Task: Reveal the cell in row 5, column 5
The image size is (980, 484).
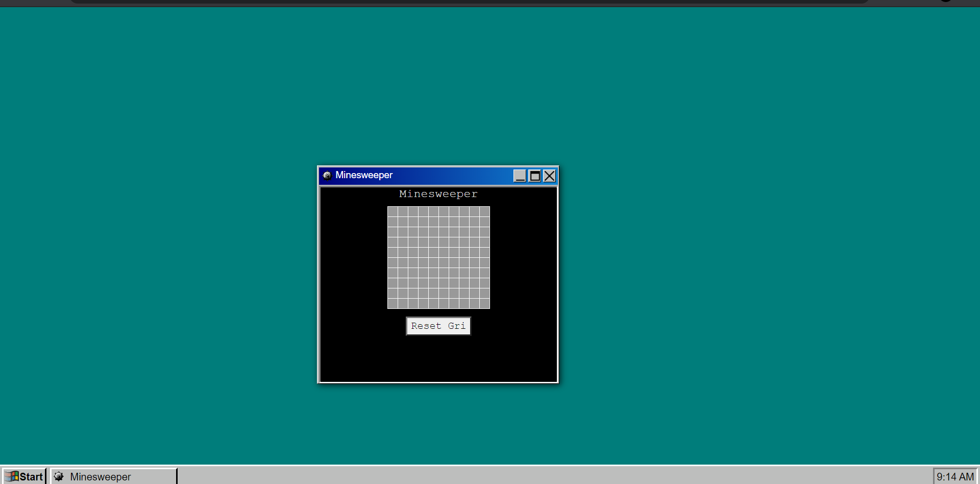Action: pyautogui.click(x=433, y=252)
